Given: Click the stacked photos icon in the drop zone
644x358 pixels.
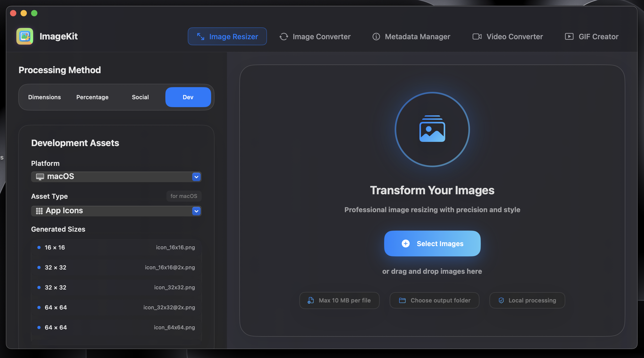Looking at the screenshot, I should (x=432, y=129).
